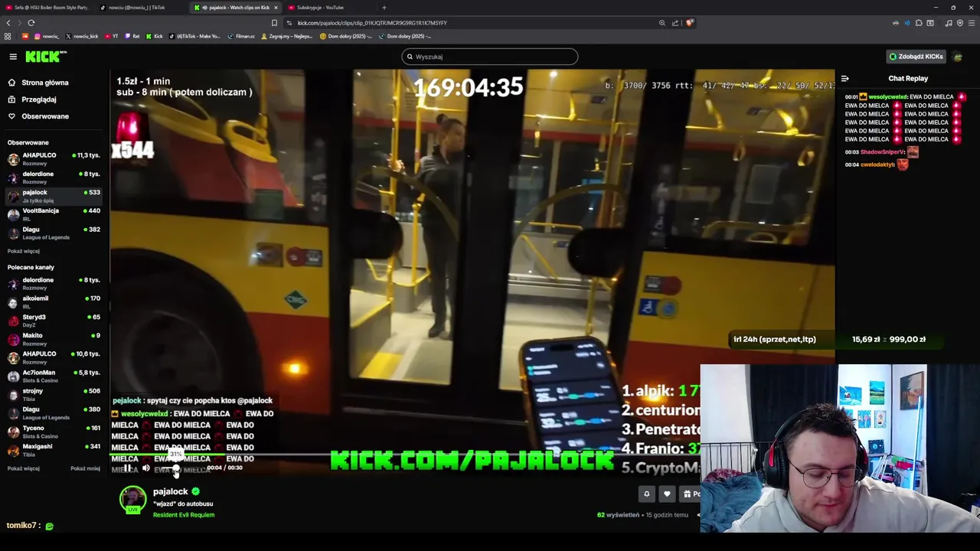Open the Brave Shields lion icon
Viewport: 980px width, 551px height.
[689, 23]
